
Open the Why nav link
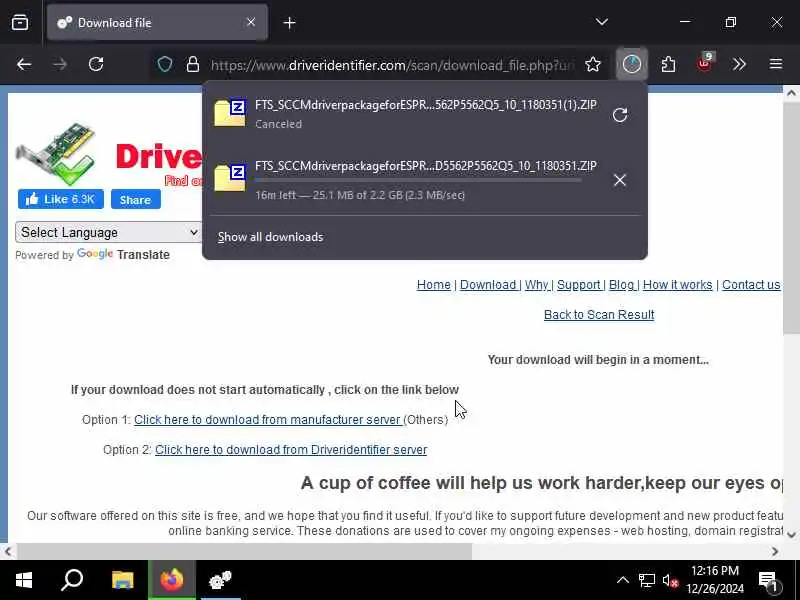pos(536,285)
